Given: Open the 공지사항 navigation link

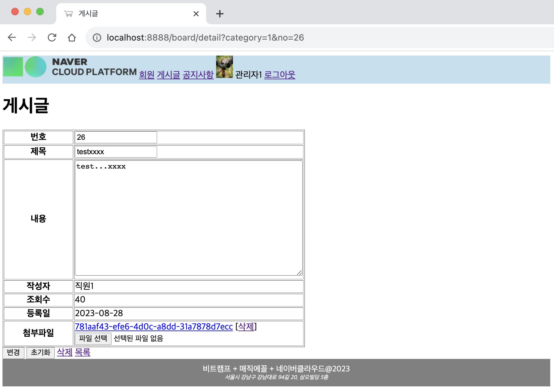Looking at the screenshot, I should pos(198,75).
